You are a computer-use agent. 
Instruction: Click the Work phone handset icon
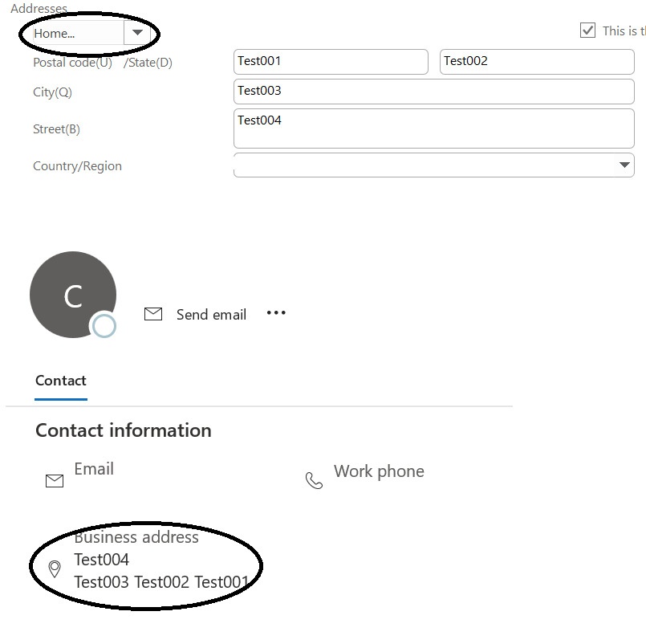tap(313, 479)
